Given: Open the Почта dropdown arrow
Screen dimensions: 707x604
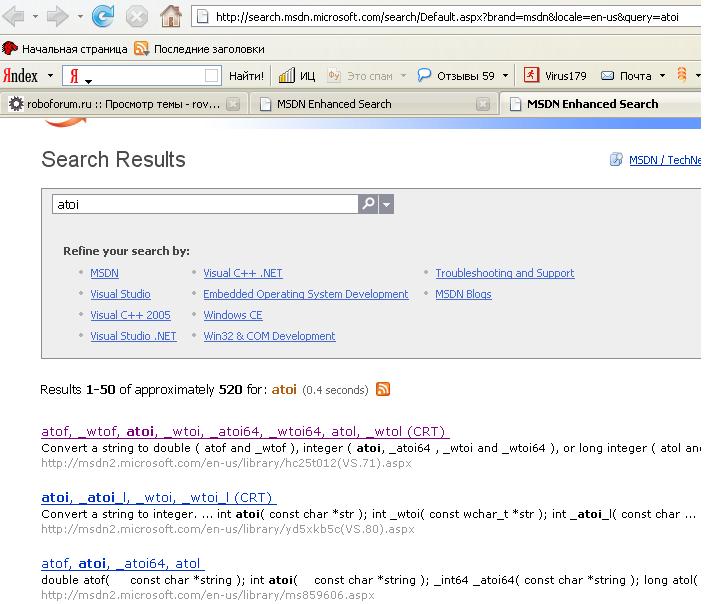Looking at the screenshot, I should (x=662, y=76).
